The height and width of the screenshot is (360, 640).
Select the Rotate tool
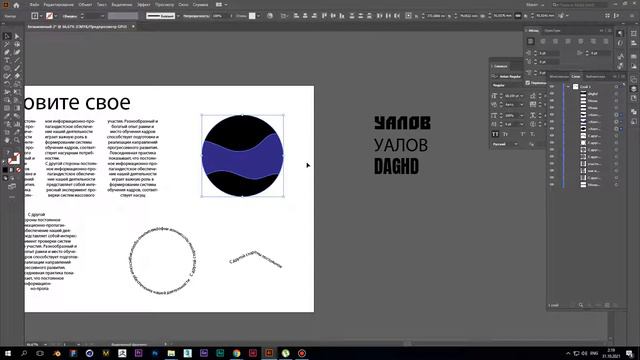(x=7, y=84)
